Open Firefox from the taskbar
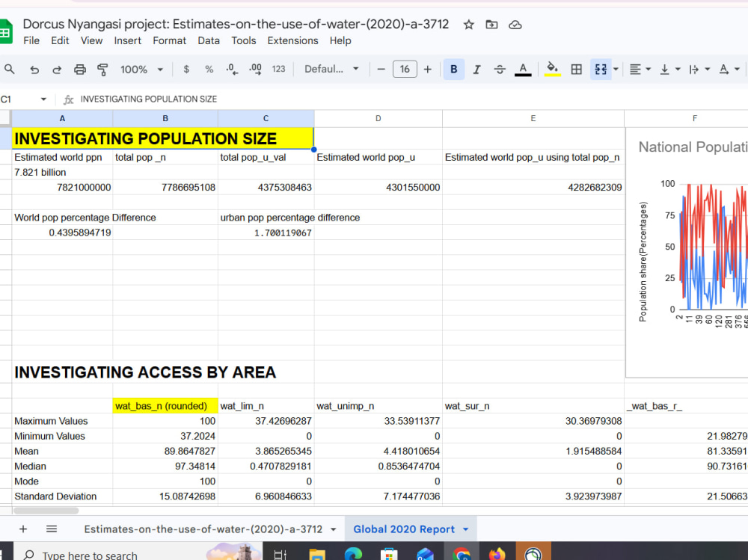 [497, 554]
